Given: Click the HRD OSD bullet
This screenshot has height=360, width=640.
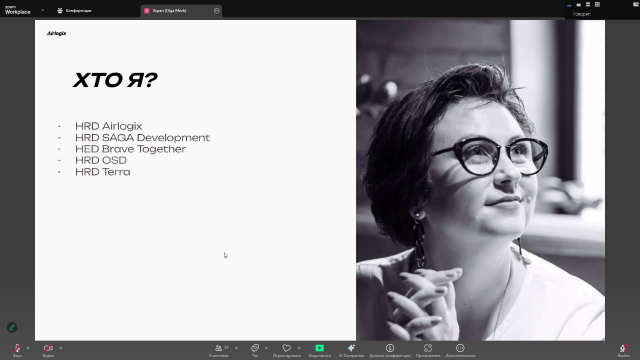Looking at the screenshot, I should [101, 160].
